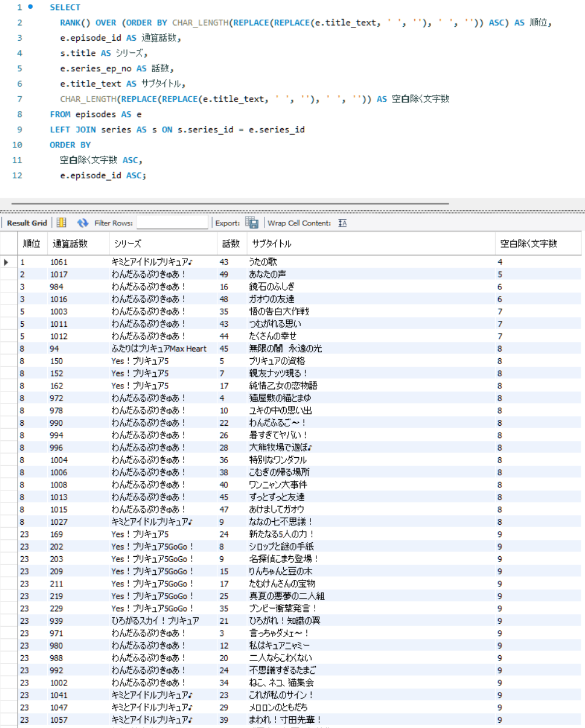Sort by the 通算話数 column header
This screenshot has height=728, width=585.
pos(70,243)
